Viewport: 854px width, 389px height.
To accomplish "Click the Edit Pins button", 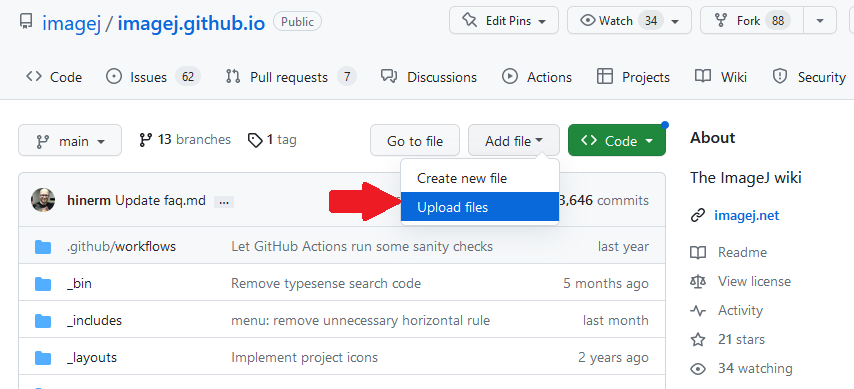I will click(x=504, y=21).
